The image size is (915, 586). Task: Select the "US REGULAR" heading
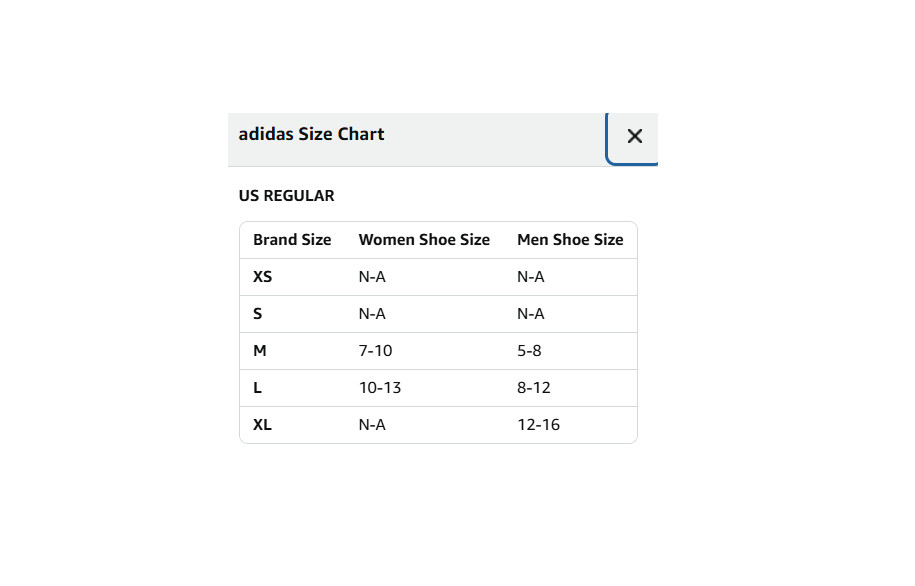[286, 196]
